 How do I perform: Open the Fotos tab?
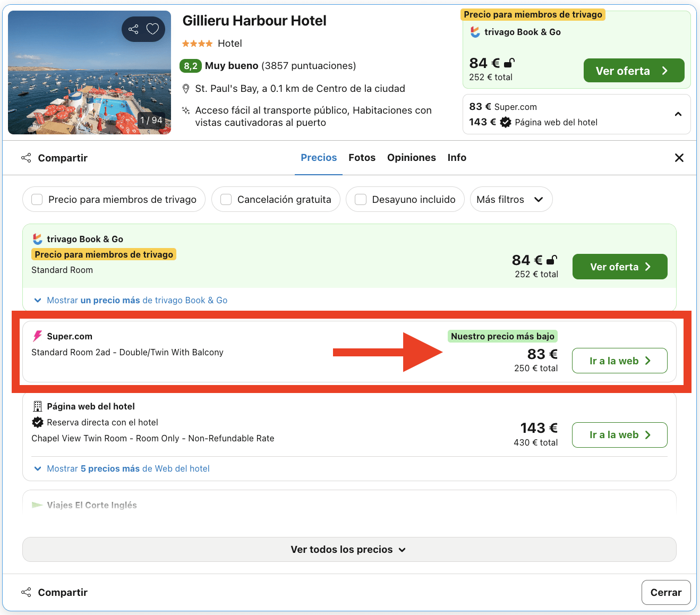(x=362, y=158)
